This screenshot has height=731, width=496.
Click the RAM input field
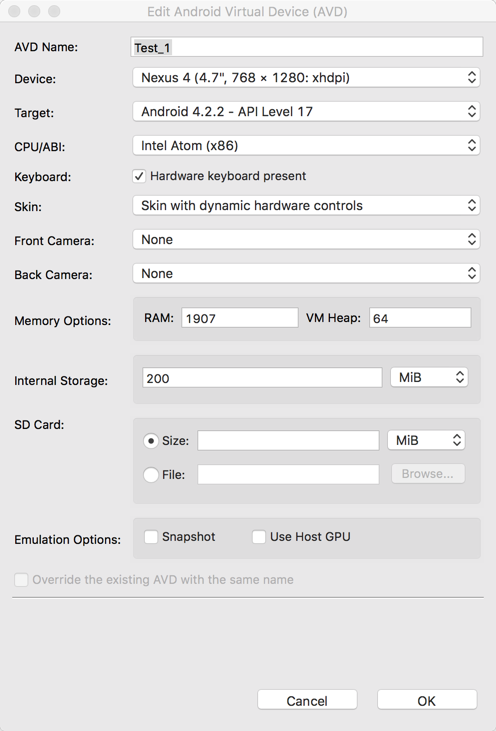pos(240,318)
